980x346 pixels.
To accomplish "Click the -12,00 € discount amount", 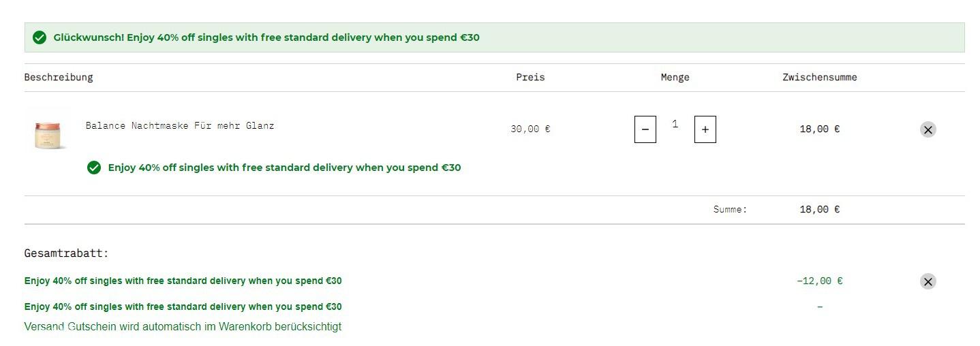I will (x=820, y=281).
